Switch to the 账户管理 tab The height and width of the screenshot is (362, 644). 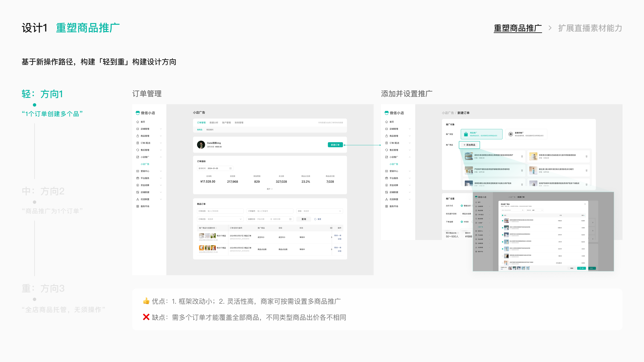click(x=226, y=123)
